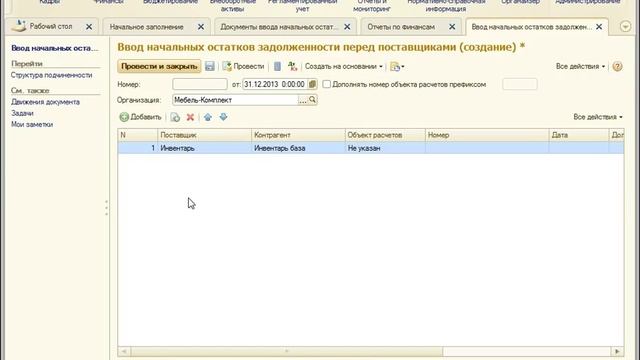Screen dimensions: 640x360
Task: Open organization selection ellipsis button
Action: 302,100
